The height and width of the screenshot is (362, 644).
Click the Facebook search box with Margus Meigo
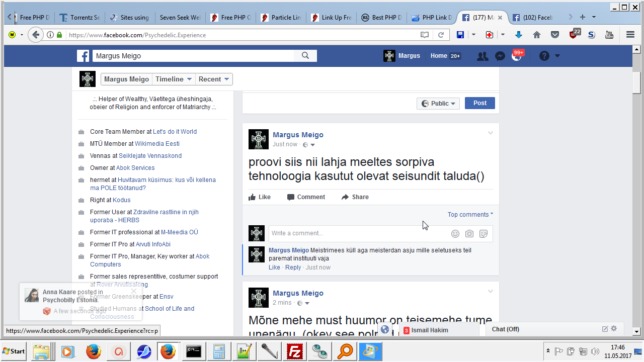click(x=193, y=56)
